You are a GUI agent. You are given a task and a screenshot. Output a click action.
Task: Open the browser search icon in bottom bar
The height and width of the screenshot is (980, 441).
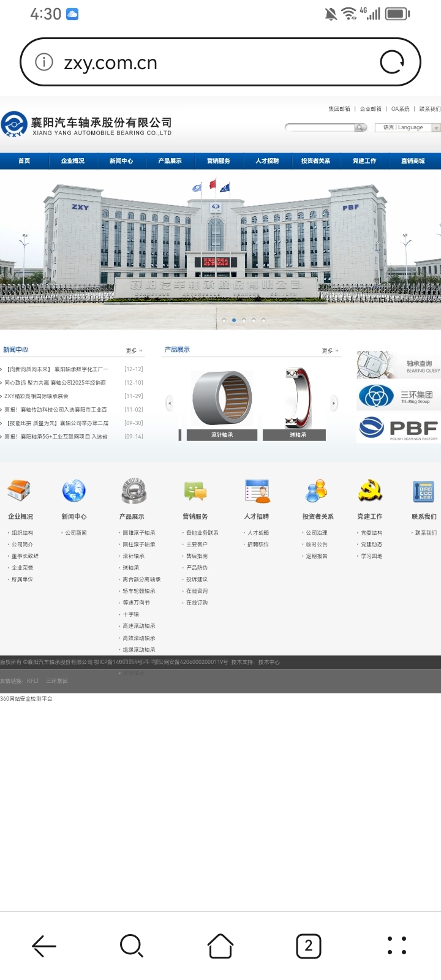pos(132,946)
